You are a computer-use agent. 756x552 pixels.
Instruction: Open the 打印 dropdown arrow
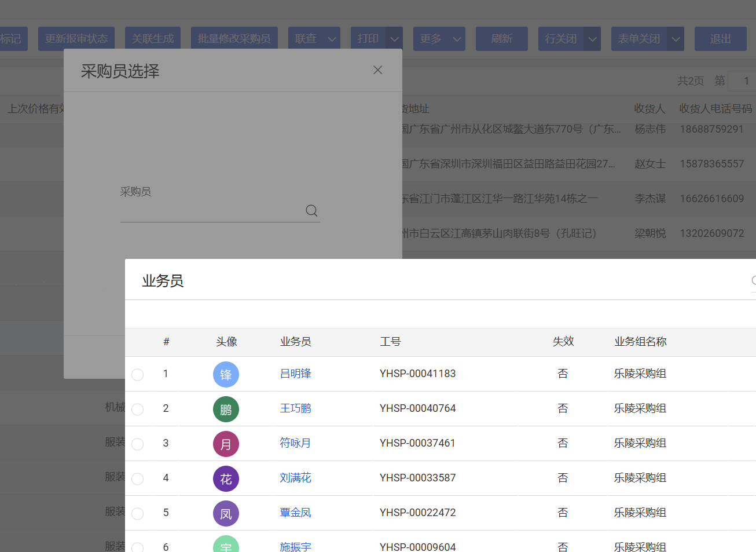394,39
